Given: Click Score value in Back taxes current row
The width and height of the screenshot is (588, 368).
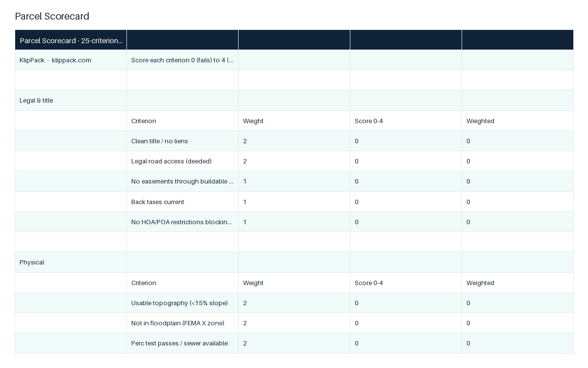Looking at the screenshot, I should pos(406,202).
